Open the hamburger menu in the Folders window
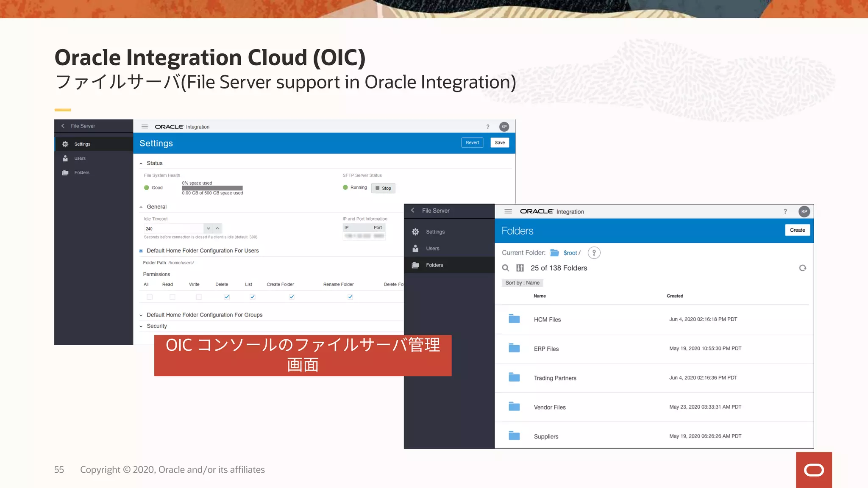This screenshot has width=868, height=488. coord(508,211)
